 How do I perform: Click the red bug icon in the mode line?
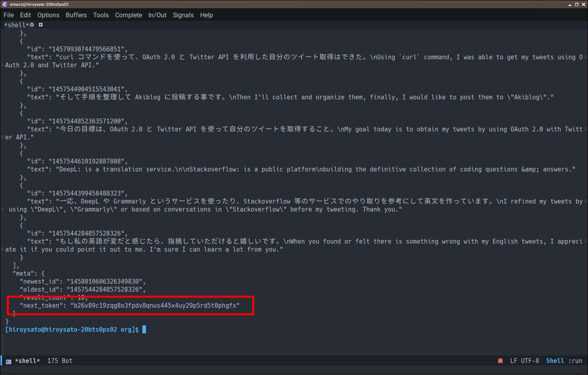click(500, 361)
